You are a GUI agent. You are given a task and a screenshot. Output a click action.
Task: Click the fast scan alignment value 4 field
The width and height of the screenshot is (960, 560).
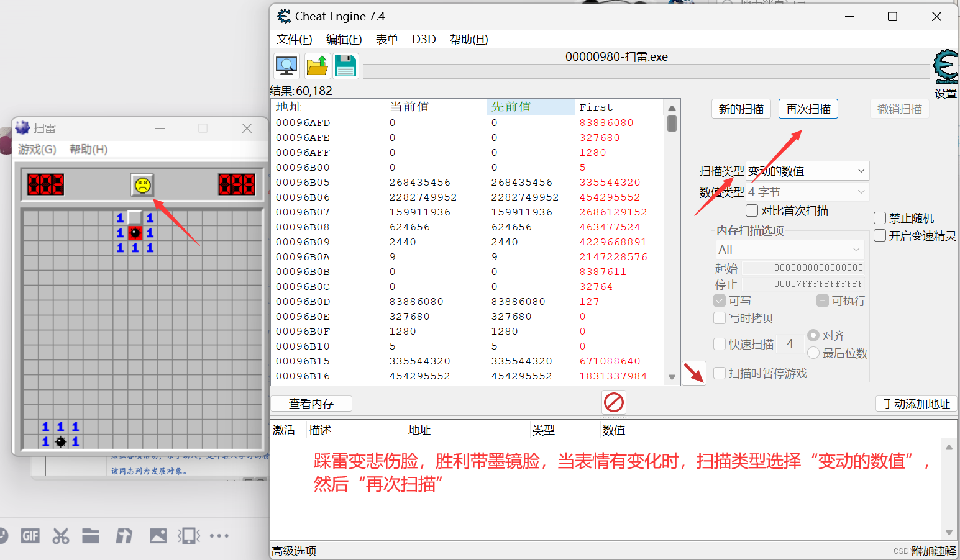[790, 343]
